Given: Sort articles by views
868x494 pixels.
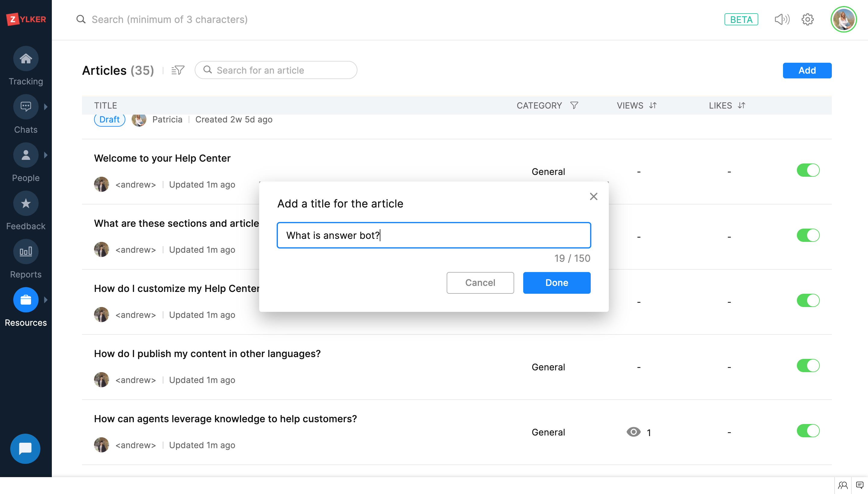Looking at the screenshot, I should [653, 106].
